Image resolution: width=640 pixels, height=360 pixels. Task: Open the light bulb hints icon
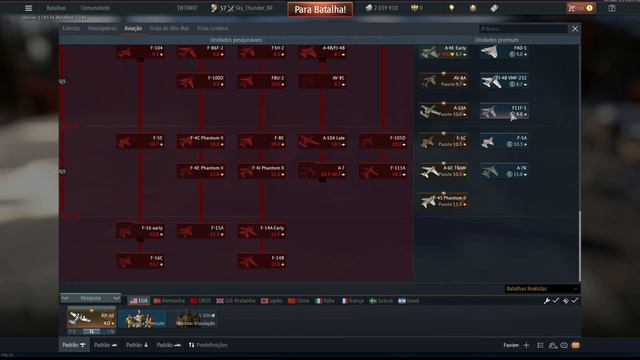(x=451, y=8)
